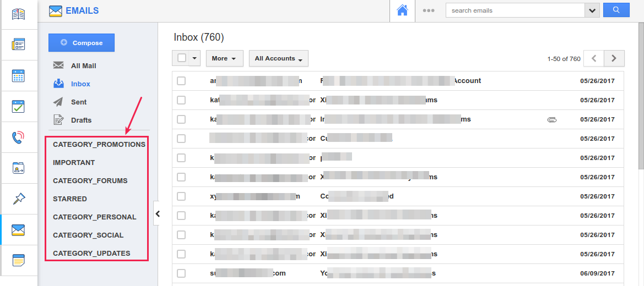This screenshot has width=644, height=286.
Task: Click the paperclip attachment icon
Action: [x=552, y=119]
